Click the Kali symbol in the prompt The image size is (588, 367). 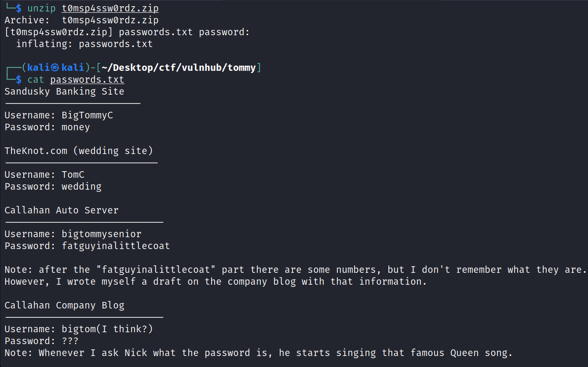click(x=55, y=68)
